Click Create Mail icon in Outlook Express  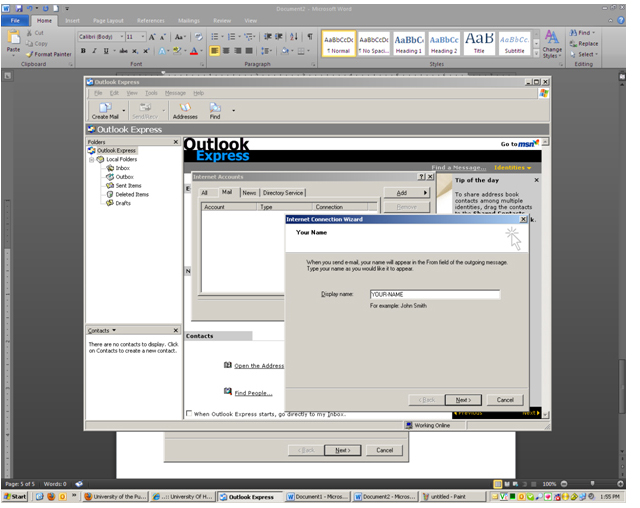pyautogui.click(x=105, y=111)
